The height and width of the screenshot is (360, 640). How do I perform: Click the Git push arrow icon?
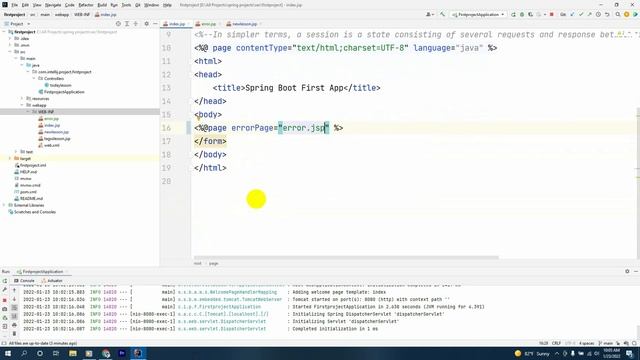589,15
